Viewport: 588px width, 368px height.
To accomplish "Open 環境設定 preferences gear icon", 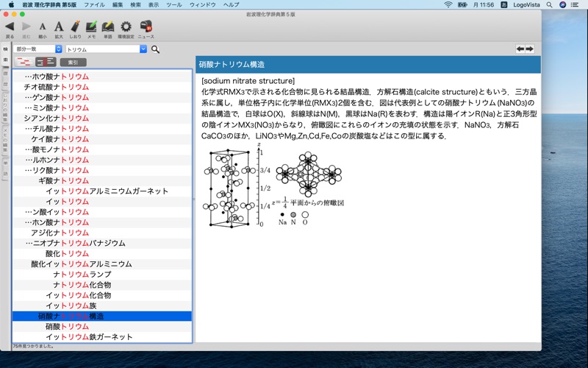I will (x=126, y=26).
